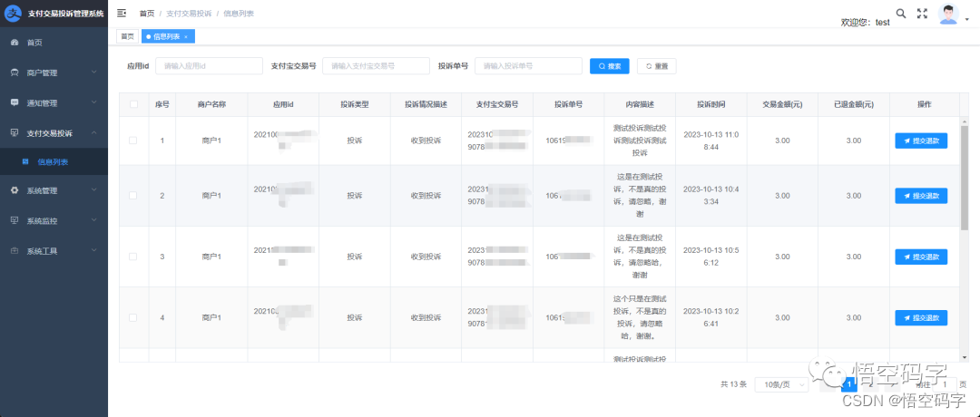Switch to the 首页 page tab
This screenshot has height=417, width=980.
128,37
